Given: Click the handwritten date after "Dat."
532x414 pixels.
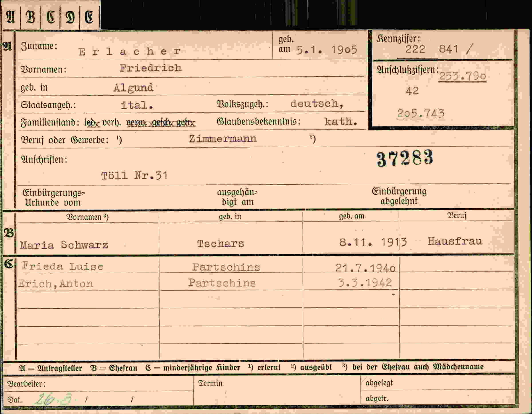Looking at the screenshot, I should click(x=54, y=399).
